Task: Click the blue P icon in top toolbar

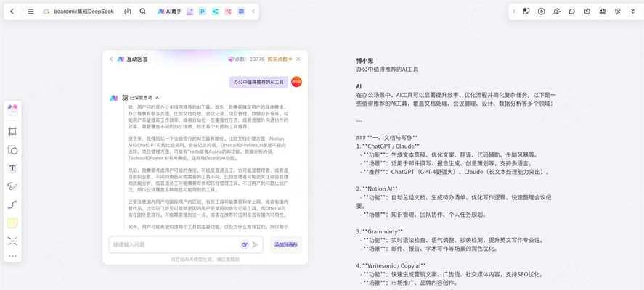Action: [x=203, y=12]
